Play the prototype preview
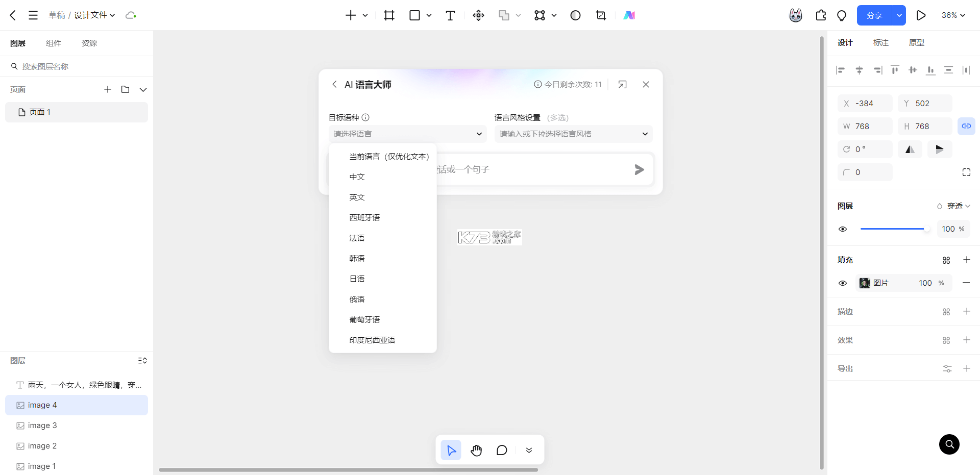980x475 pixels. 921,15
